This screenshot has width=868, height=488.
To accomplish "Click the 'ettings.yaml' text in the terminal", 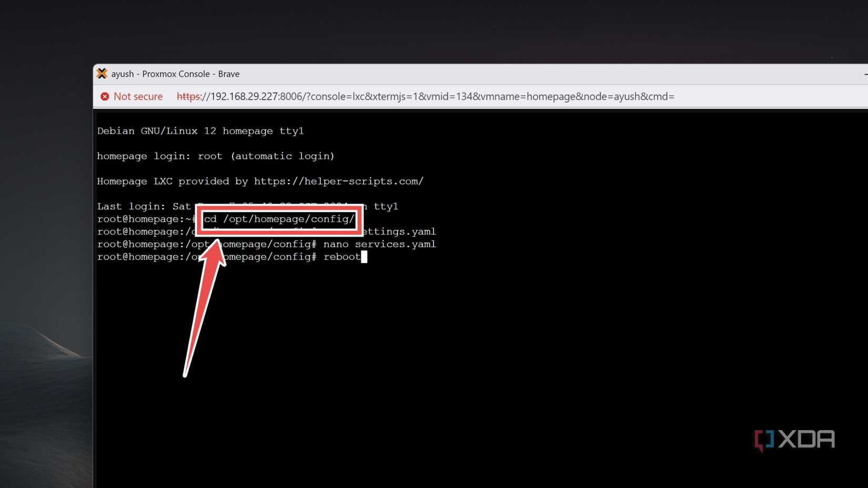I will pos(400,232).
